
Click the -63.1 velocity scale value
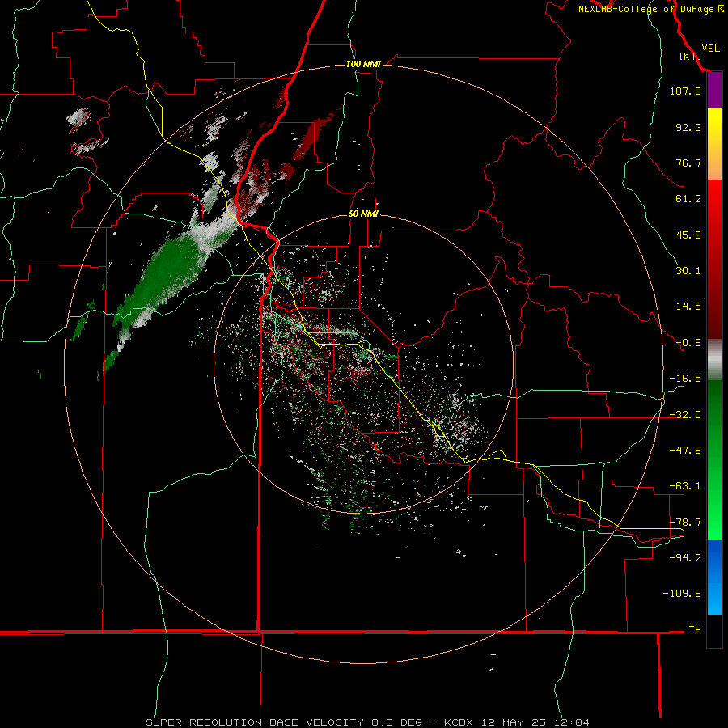685,486
